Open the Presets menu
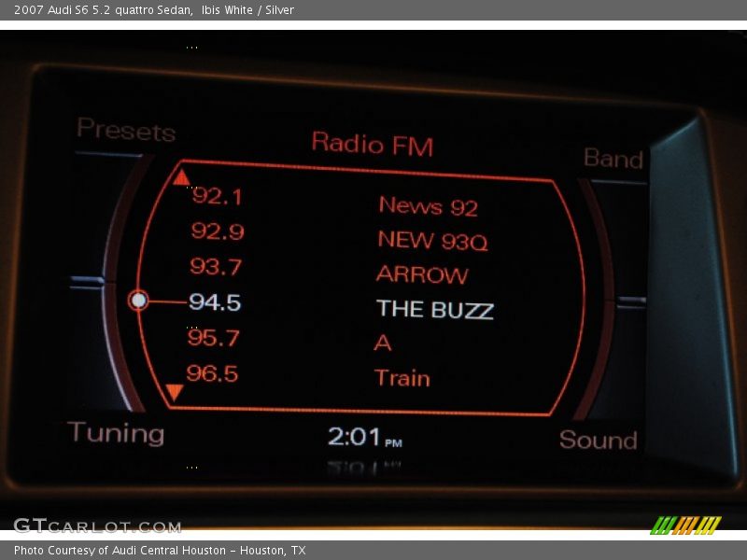The image size is (747, 560). click(x=126, y=131)
